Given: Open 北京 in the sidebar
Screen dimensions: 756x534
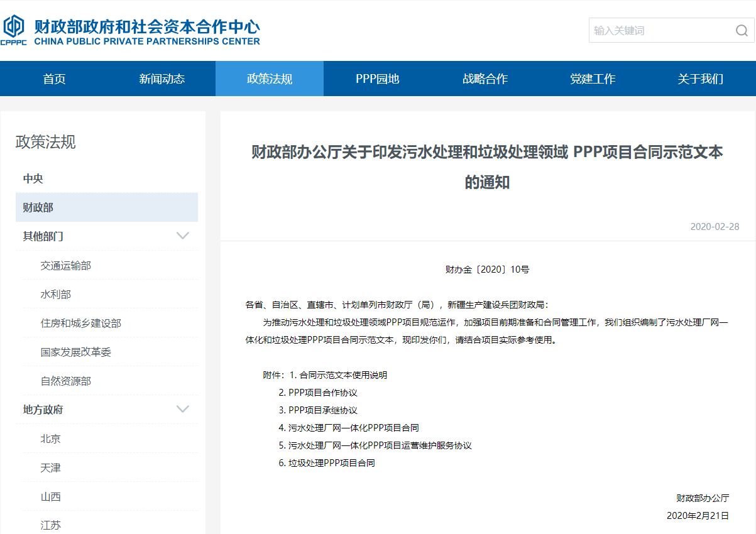Looking at the screenshot, I should click(51, 439).
